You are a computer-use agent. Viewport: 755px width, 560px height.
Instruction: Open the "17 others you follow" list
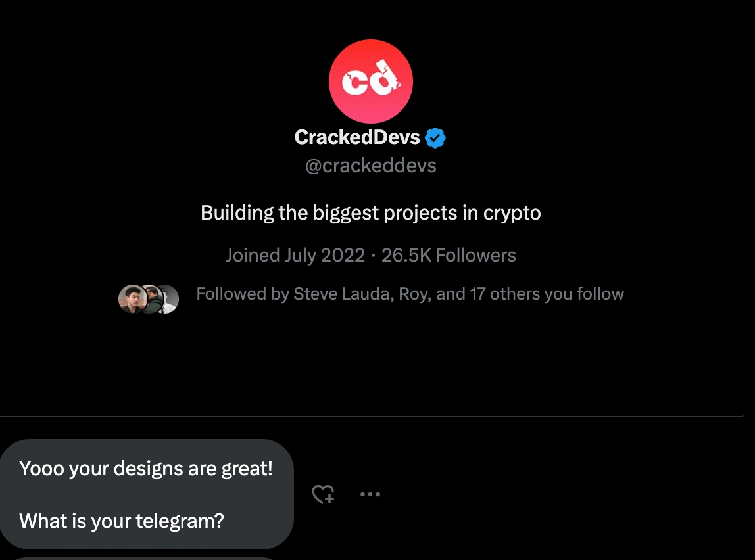(x=547, y=294)
